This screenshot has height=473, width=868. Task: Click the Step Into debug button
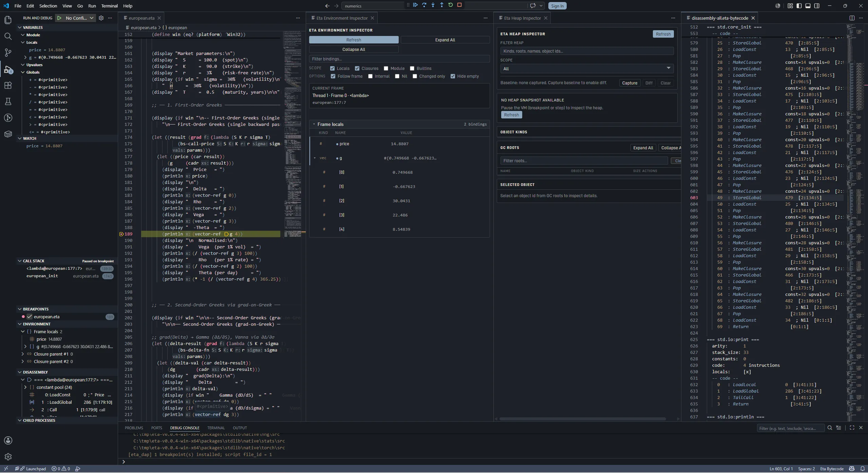click(433, 5)
